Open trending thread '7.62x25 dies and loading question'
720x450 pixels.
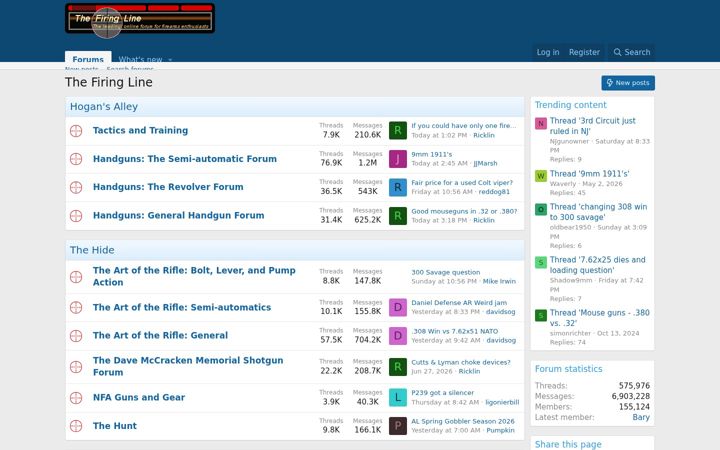(x=597, y=265)
